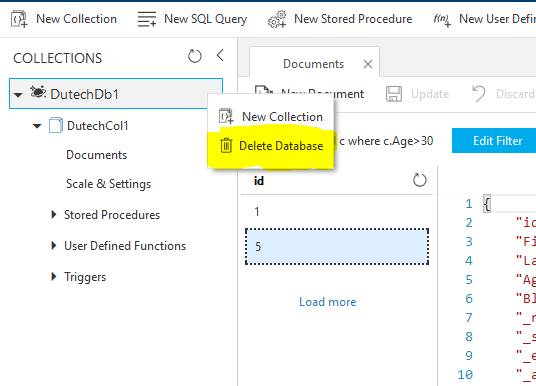Close the Documents tab
Screen dimensions: 536x386
pyautogui.click(x=368, y=64)
